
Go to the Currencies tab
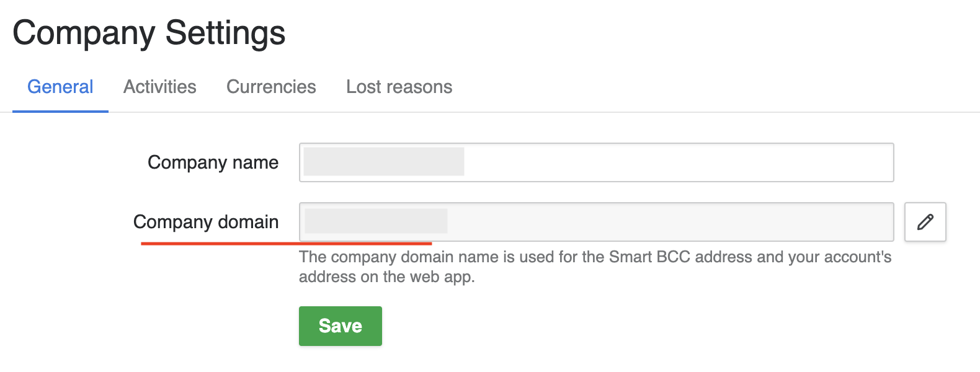point(271,87)
